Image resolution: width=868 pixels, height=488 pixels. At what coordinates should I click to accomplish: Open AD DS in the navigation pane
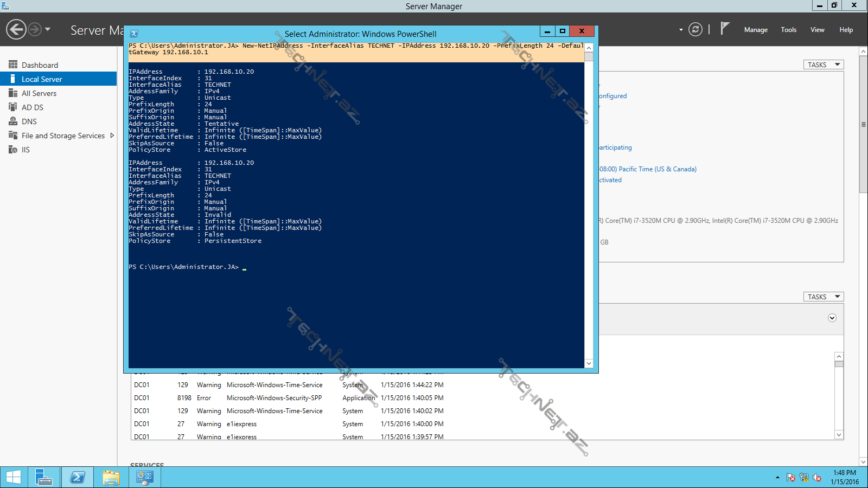click(33, 107)
